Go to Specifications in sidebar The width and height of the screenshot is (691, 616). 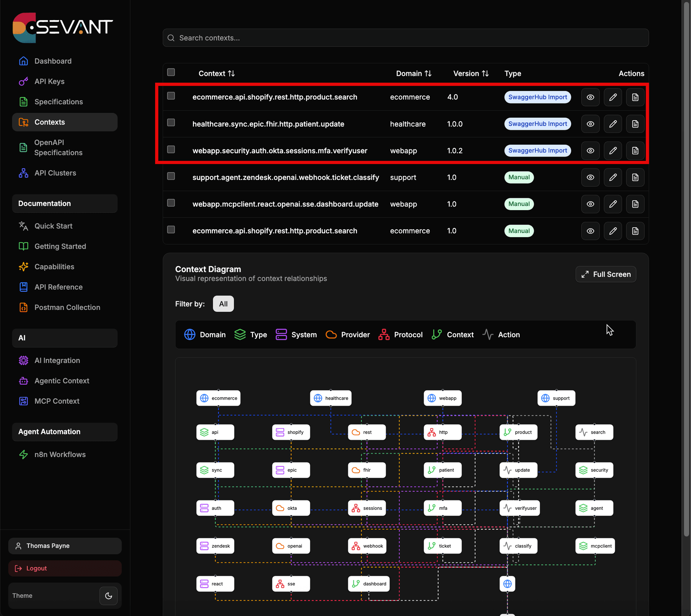[x=65, y=102]
